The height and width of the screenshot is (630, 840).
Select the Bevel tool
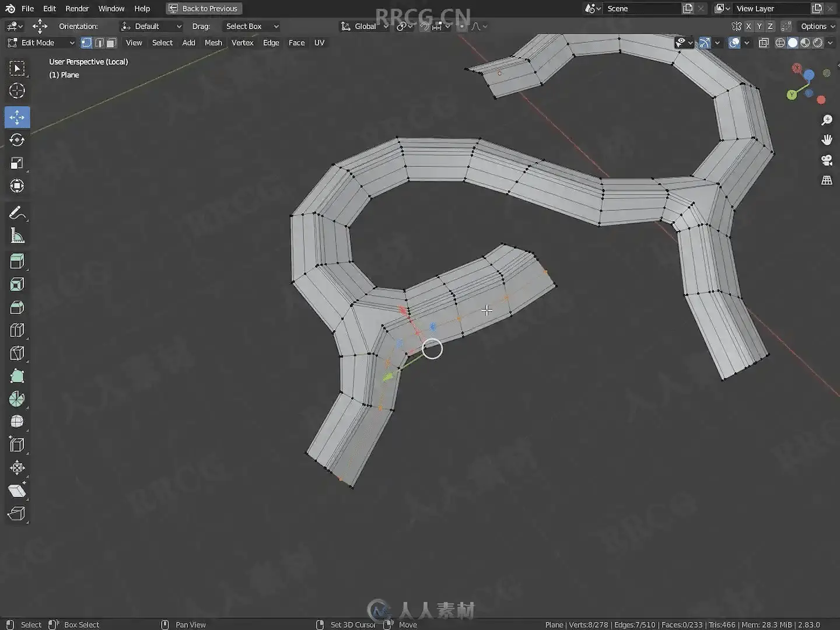[17, 307]
